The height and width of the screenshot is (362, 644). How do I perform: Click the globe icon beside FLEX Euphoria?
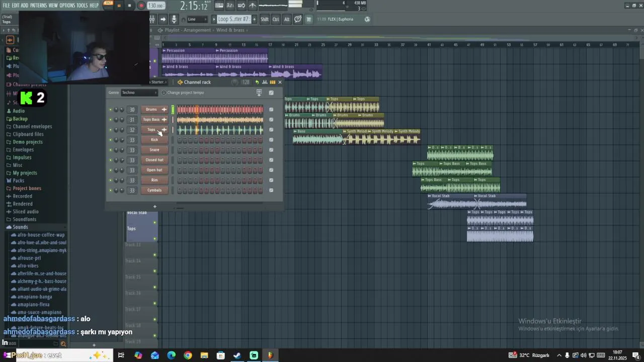click(367, 19)
